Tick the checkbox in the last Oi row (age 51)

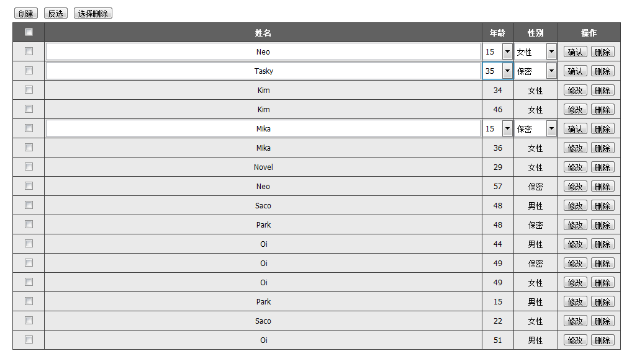tap(29, 340)
